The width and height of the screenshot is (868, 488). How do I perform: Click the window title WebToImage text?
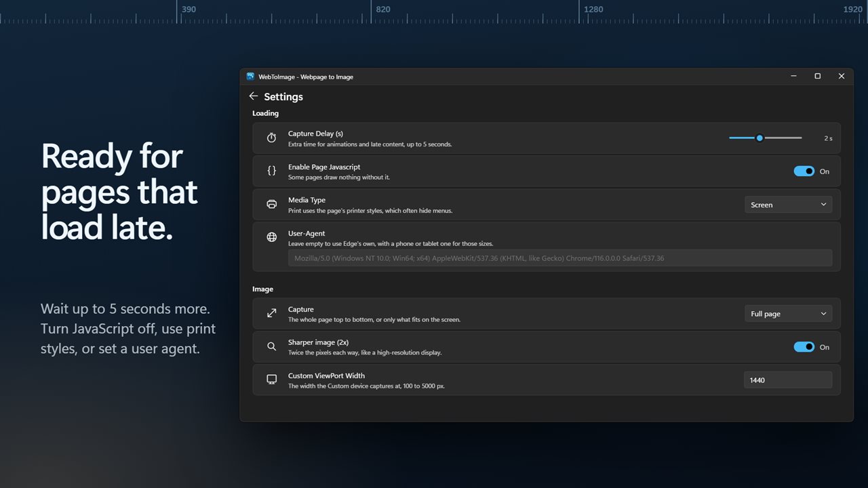[306, 77]
